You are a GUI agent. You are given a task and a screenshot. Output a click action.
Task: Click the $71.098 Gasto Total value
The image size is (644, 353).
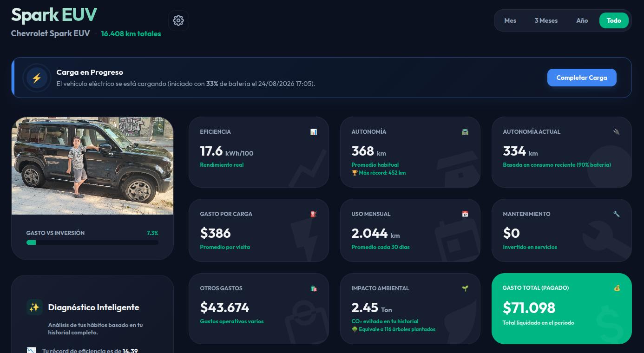[529, 307]
